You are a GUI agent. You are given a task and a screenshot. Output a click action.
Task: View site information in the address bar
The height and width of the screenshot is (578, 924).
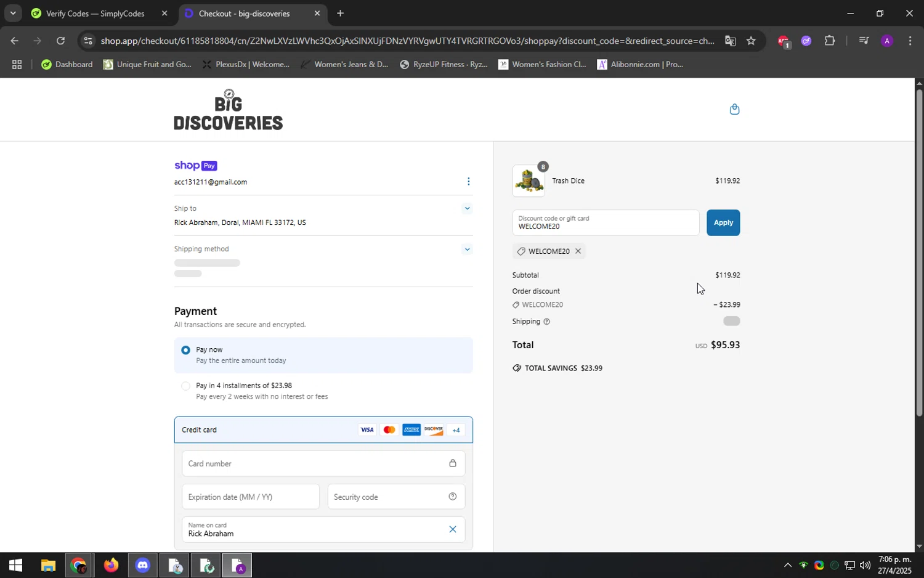tap(88, 41)
